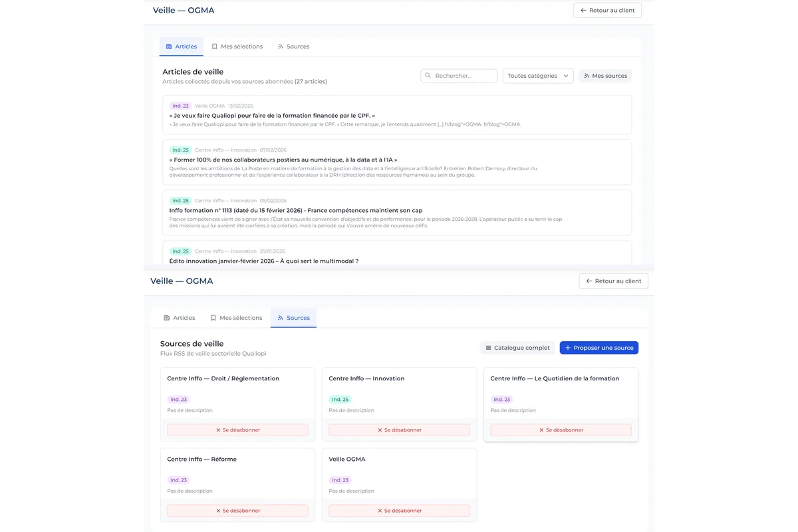
Task: Click the RSS icon on the Mes sources button
Action: pyautogui.click(x=586, y=75)
